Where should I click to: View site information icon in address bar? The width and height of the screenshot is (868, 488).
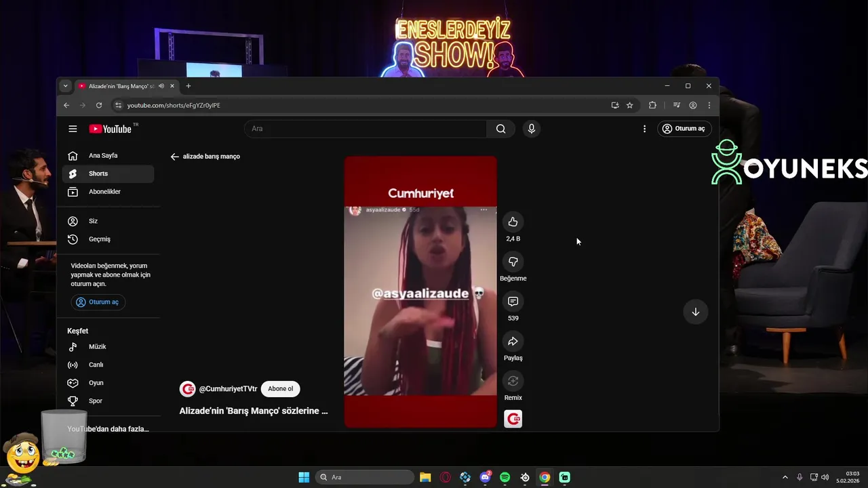118,105
